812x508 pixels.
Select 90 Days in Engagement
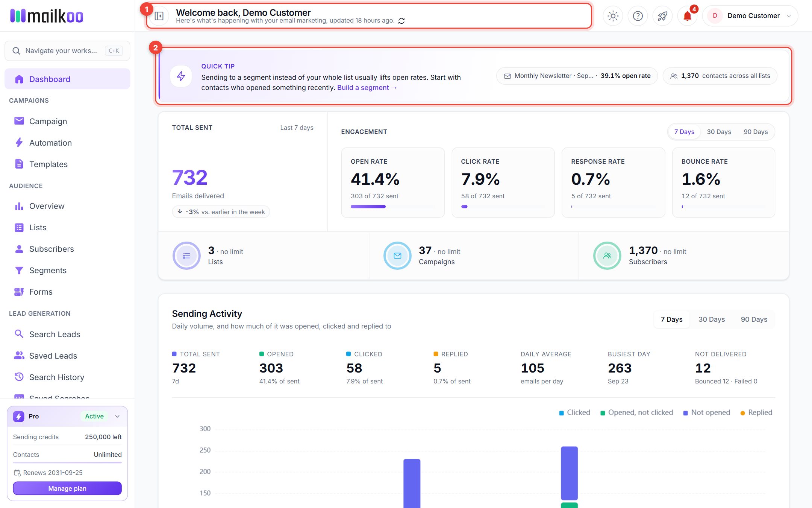pyautogui.click(x=756, y=132)
